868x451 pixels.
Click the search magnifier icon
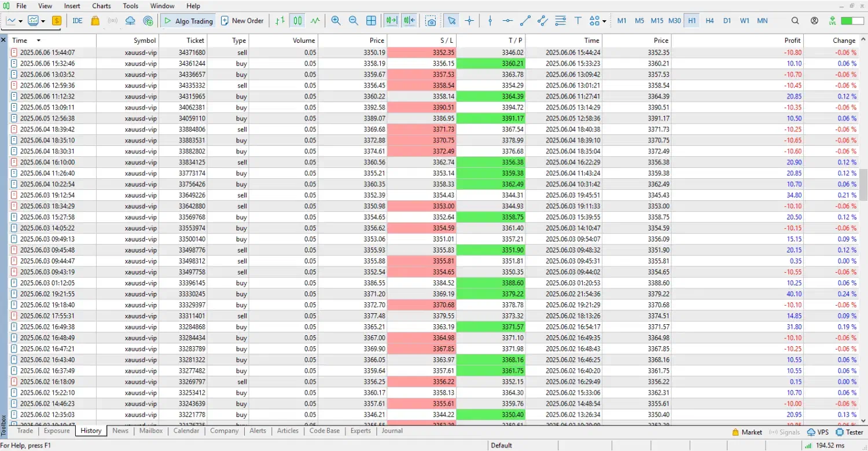point(795,21)
